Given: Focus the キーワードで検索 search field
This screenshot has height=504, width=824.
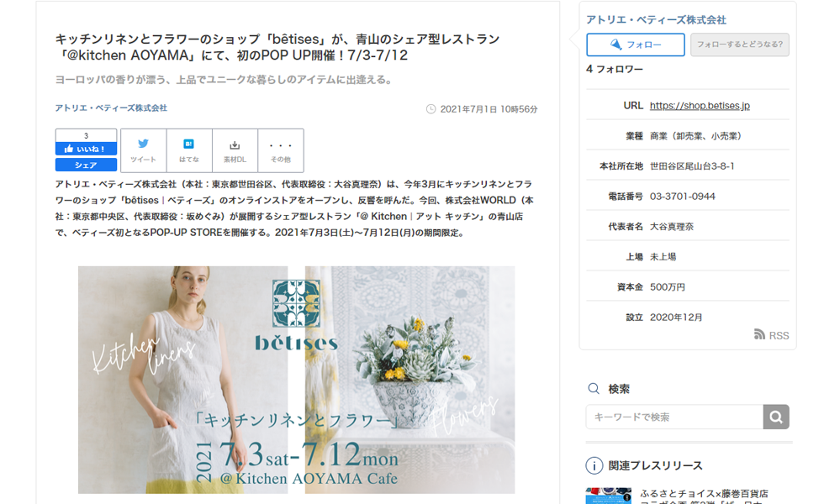Looking at the screenshot, I should (x=674, y=417).
